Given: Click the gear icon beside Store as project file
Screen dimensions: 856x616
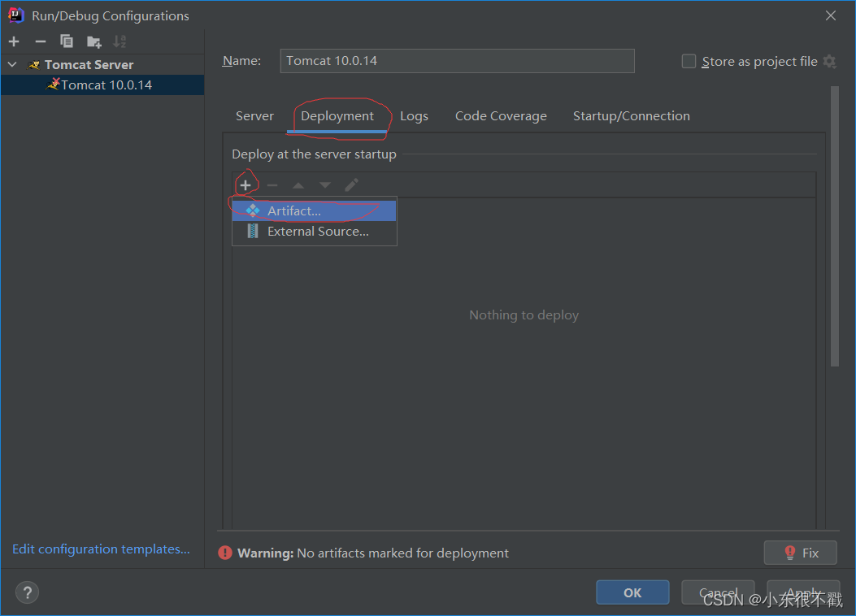Looking at the screenshot, I should point(829,62).
